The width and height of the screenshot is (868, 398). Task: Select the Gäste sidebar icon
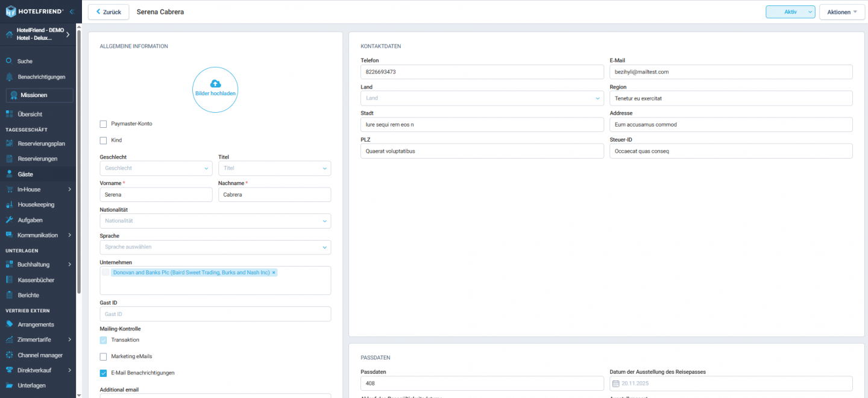(8, 174)
